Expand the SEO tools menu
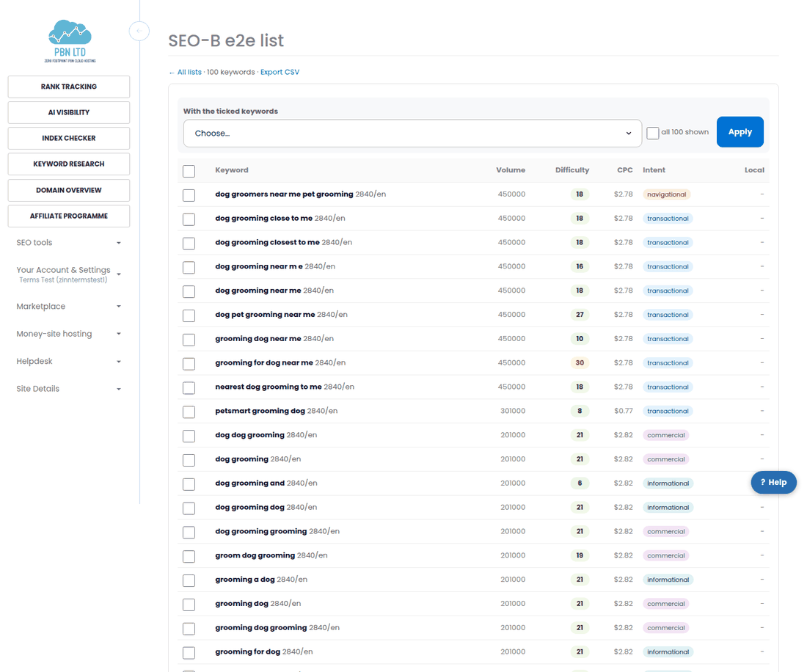The height and width of the screenshot is (672, 807). 69,242
